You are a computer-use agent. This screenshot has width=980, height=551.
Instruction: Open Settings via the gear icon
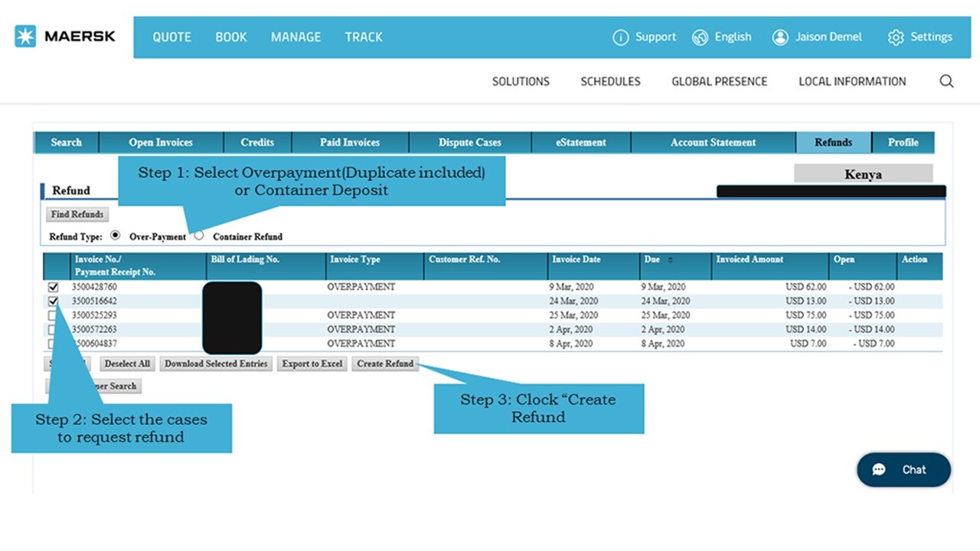point(894,37)
